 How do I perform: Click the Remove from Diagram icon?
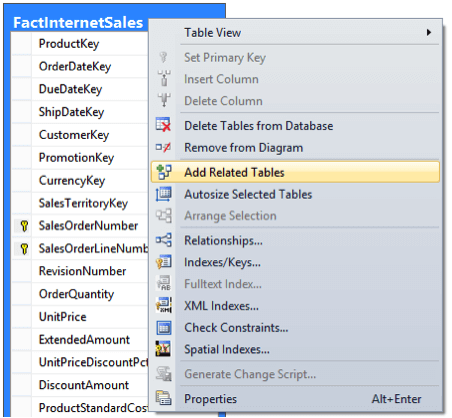(x=163, y=147)
